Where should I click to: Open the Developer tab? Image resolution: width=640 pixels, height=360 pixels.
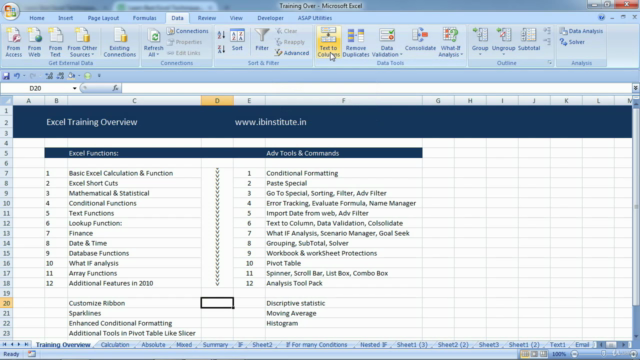[x=270, y=18]
